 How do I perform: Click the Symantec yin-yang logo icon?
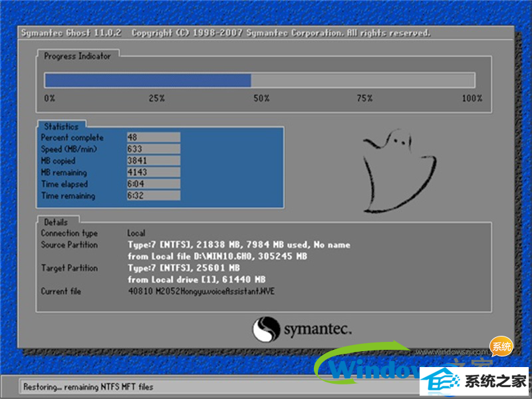pyautogui.click(x=266, y=329)
